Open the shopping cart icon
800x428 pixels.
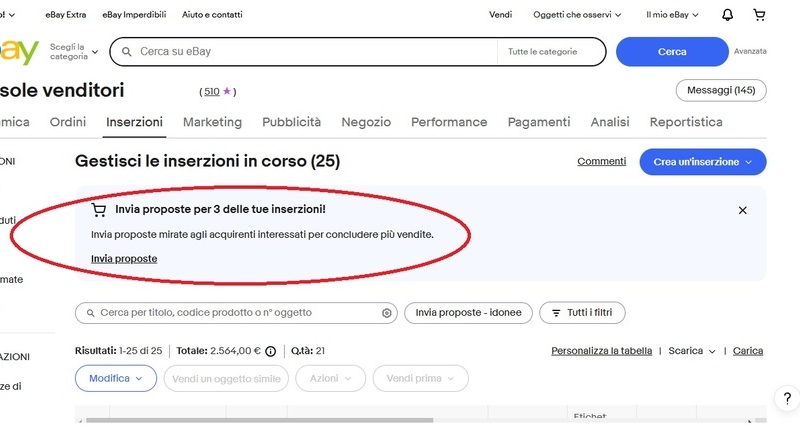pyautogui.click(x=759, y=15)
